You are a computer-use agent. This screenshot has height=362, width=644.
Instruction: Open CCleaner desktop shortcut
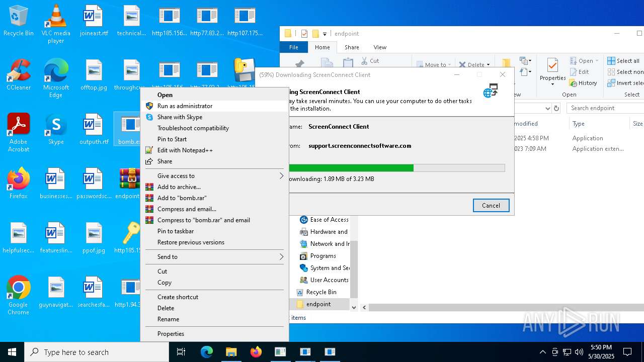[x=19, y=75]
